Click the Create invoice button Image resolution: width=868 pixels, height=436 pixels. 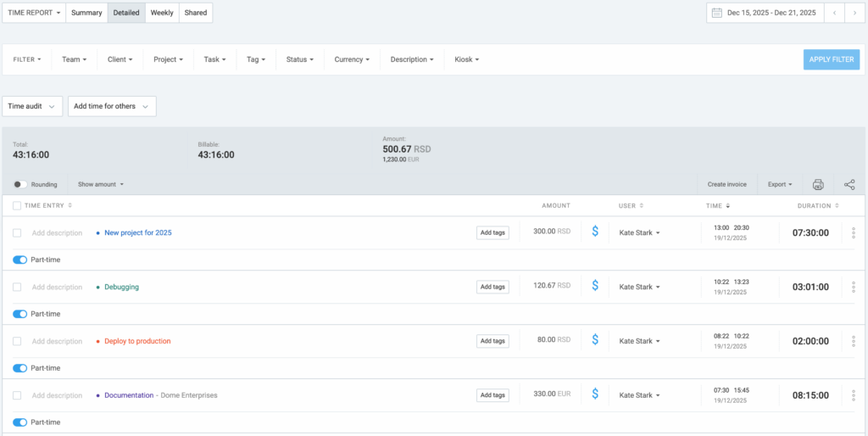(727, 184)
